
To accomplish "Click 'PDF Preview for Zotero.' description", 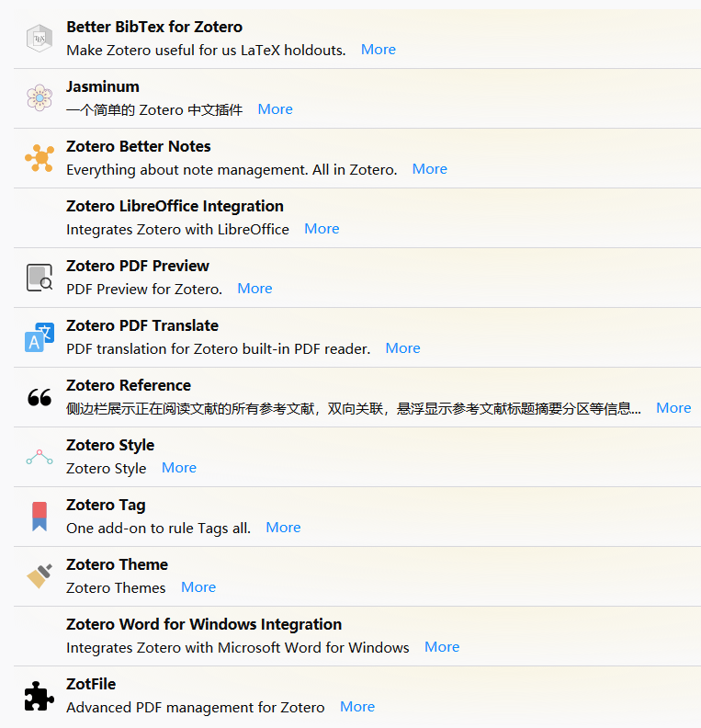I will click(x=144, y=290).
